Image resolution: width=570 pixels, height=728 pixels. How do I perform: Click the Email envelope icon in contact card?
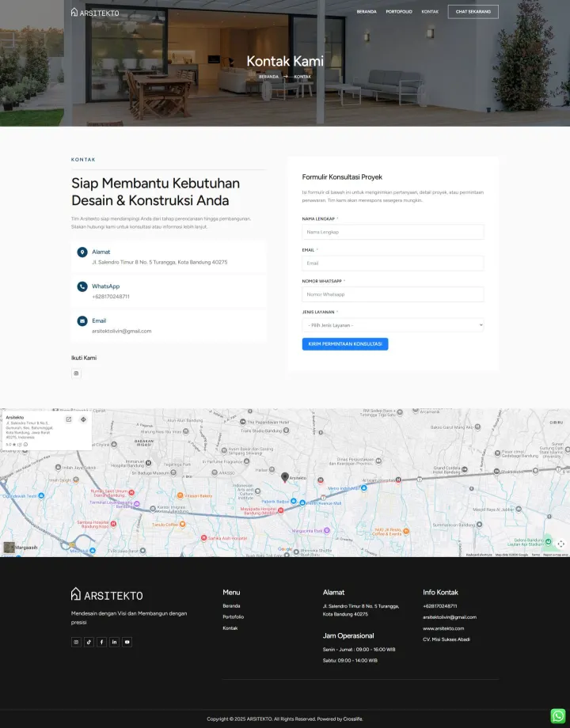[x=82, y=320]
